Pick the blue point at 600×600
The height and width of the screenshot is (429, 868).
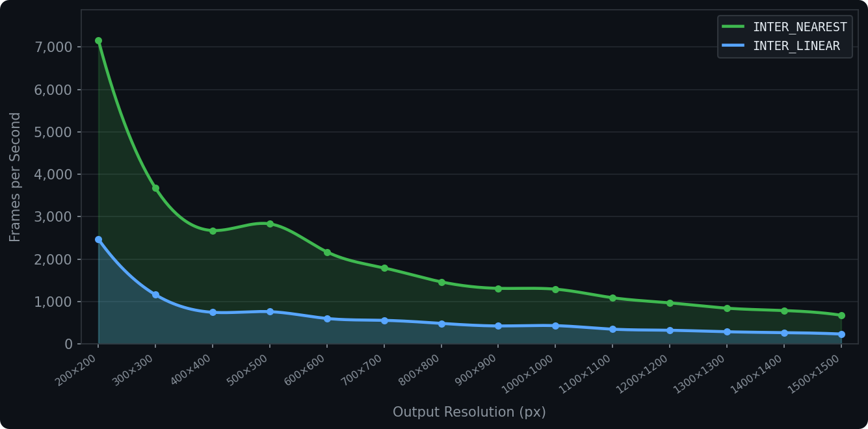pos(327,319)
